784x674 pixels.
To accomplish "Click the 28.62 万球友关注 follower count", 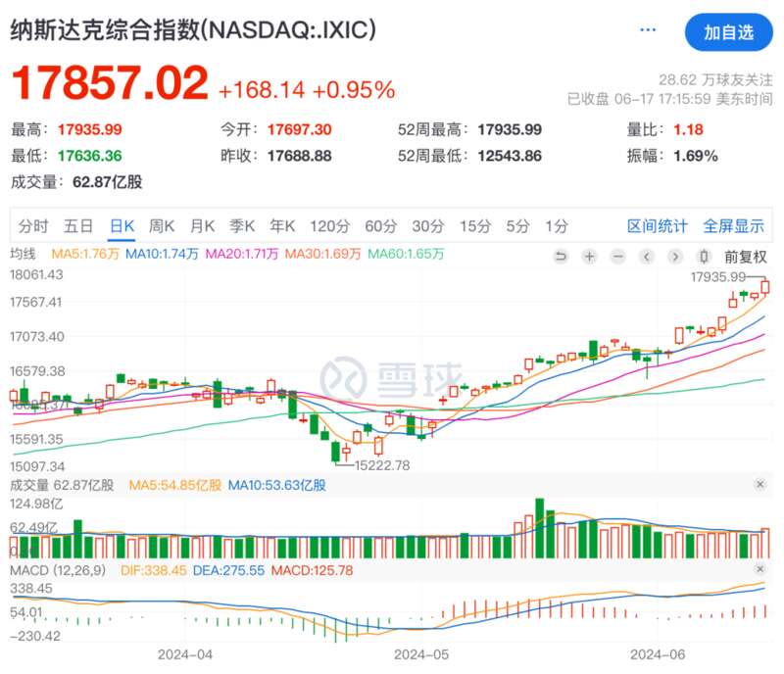I will [x=715, y=79].
